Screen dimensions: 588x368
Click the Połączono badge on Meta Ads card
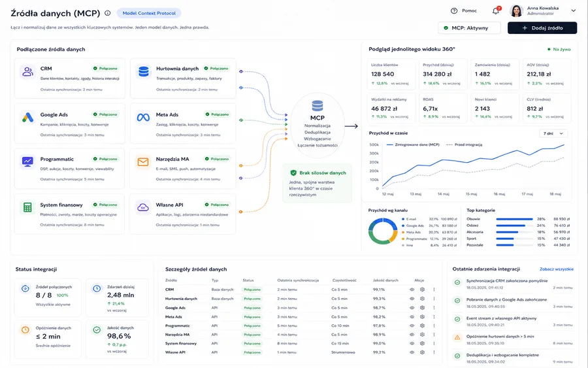tap(218, 114)
